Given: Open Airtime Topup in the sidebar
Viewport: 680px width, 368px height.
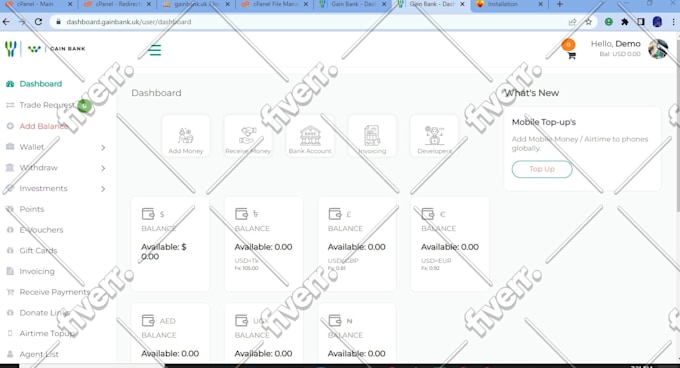Looking at the screenshot, I should tap(47, 333).
